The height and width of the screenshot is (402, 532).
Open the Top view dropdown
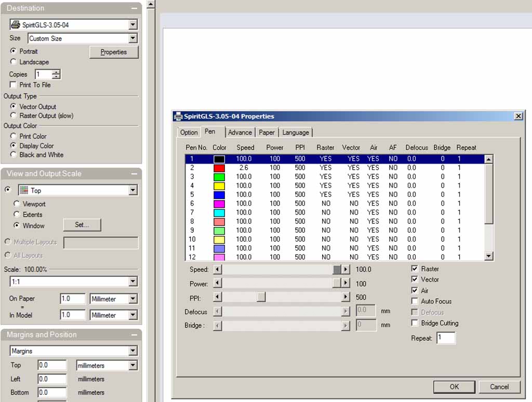coord(133,190)
